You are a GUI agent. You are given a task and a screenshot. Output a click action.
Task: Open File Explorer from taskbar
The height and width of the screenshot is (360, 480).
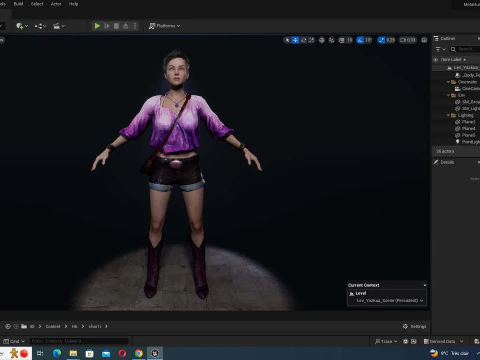pos(73,353)
